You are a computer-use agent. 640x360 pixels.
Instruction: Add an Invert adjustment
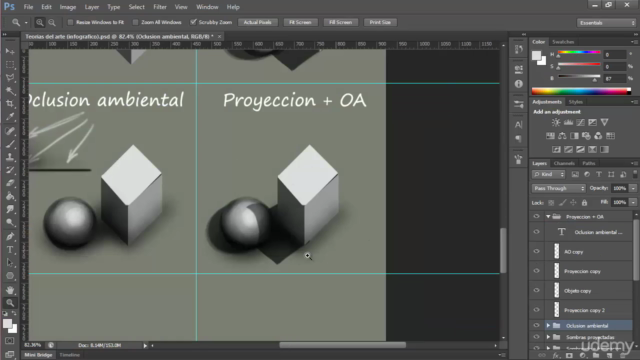tap(556, 149)
